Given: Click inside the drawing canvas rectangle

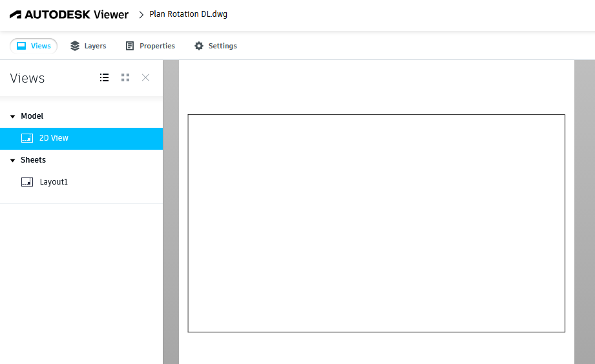Looking at the screenshot, I should tap(376, 223).
